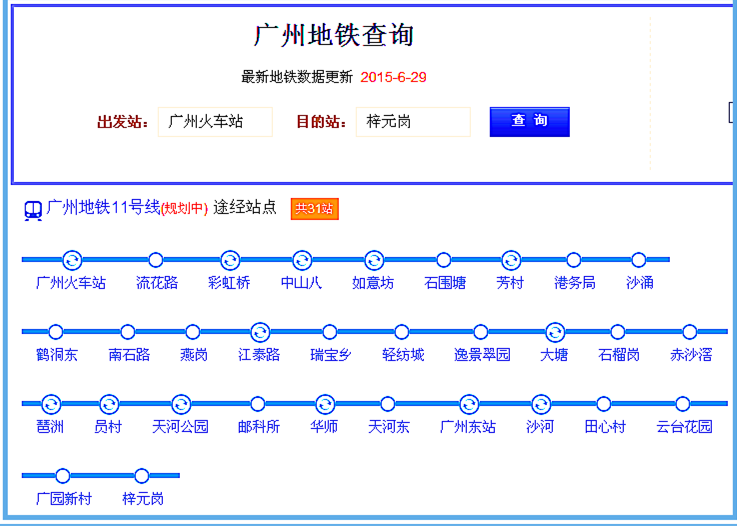Click the transfer icon above 华师
Image resolution: width=737 pixels, height=526 pixels.
[325, 404]
